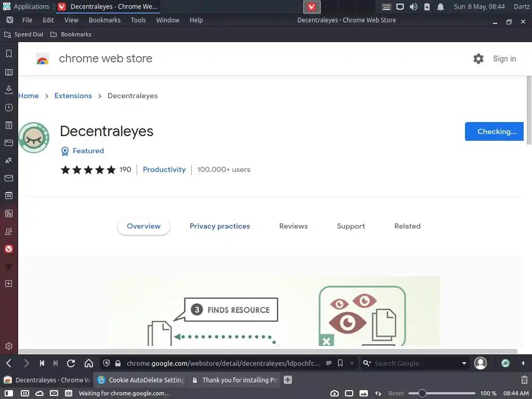532x399 pixels.
Task: Open the Translate panel
Action: (x=9, y=161)
